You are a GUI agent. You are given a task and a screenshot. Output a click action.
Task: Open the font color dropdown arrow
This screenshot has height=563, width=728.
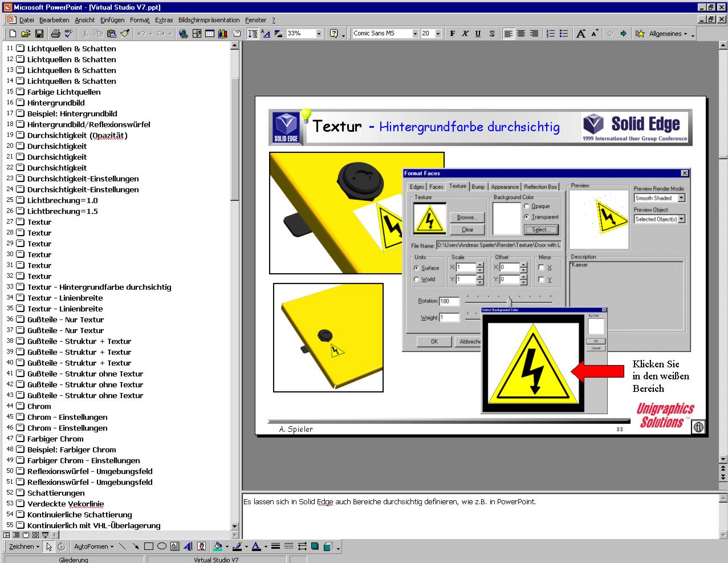coord(265,546)
